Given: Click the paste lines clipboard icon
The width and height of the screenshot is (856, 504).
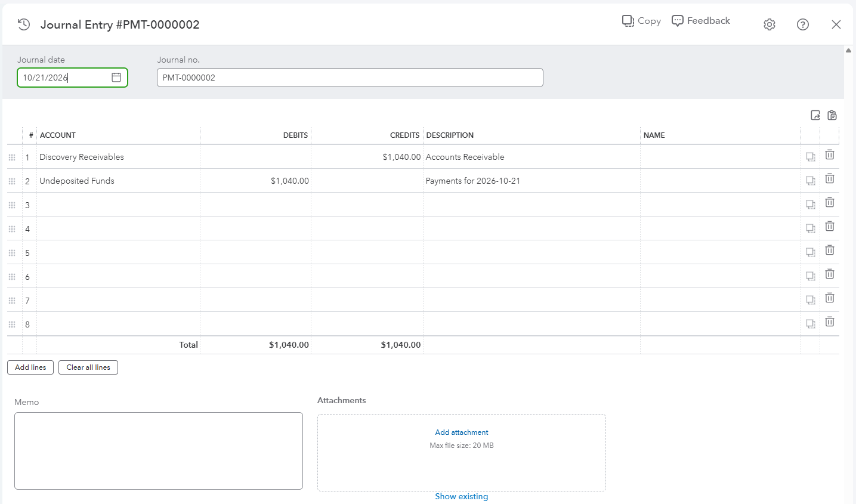Looking at the screenshot, I should pyautogui.click(x=832, y=115).
